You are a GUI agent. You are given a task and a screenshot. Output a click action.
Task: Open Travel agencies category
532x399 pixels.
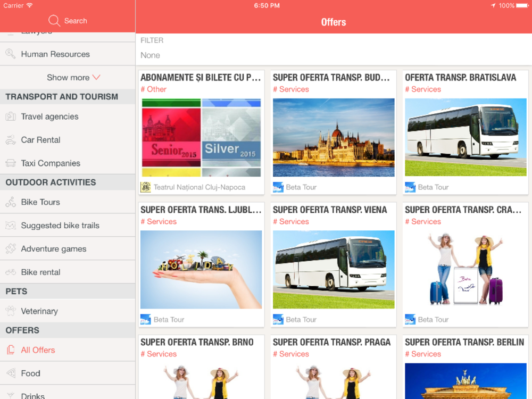(x=68, y=117)
